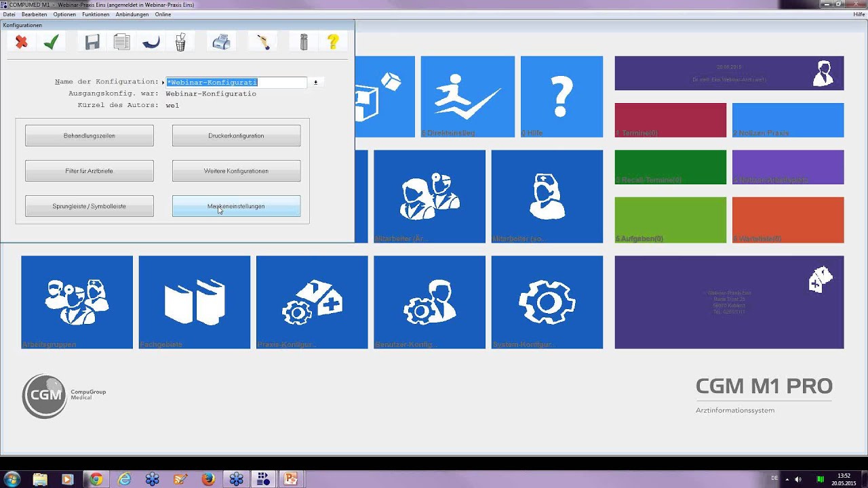Open the Hilfe question mark tile
This screenshot has height=488, width=868.
point(561,97)
